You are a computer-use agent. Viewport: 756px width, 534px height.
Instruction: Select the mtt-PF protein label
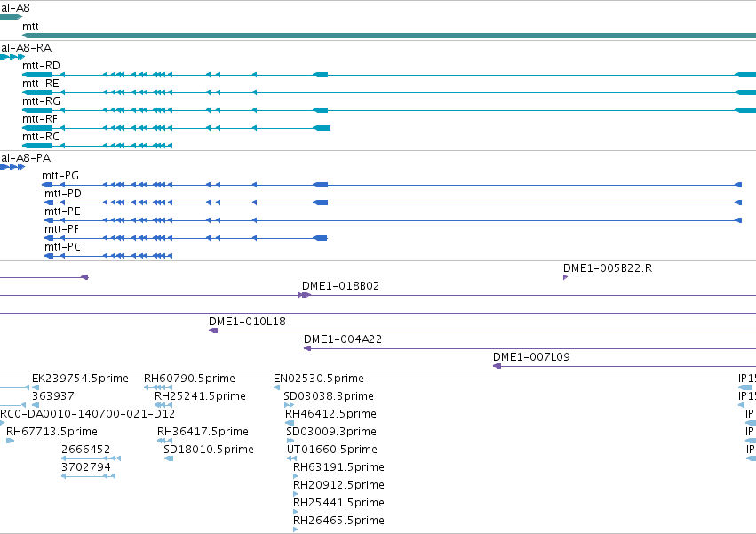[61, 229]
